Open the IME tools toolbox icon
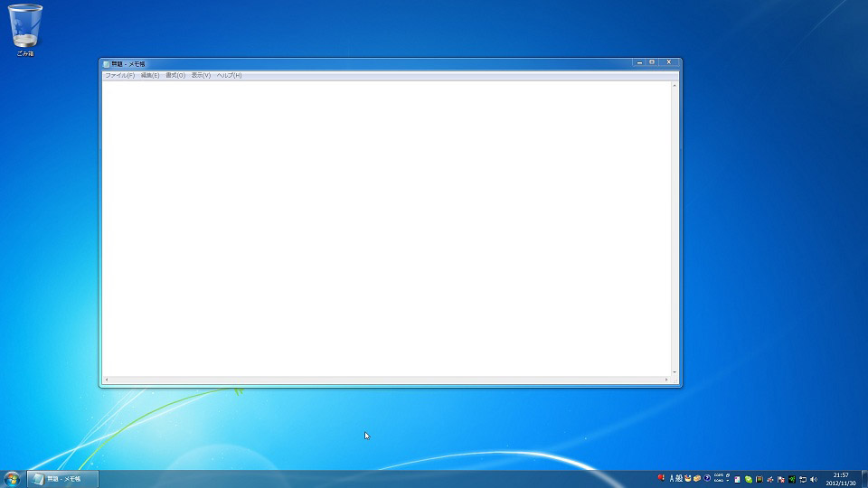The height and width of the screenshot is (488, 868). tap(697, 479)
